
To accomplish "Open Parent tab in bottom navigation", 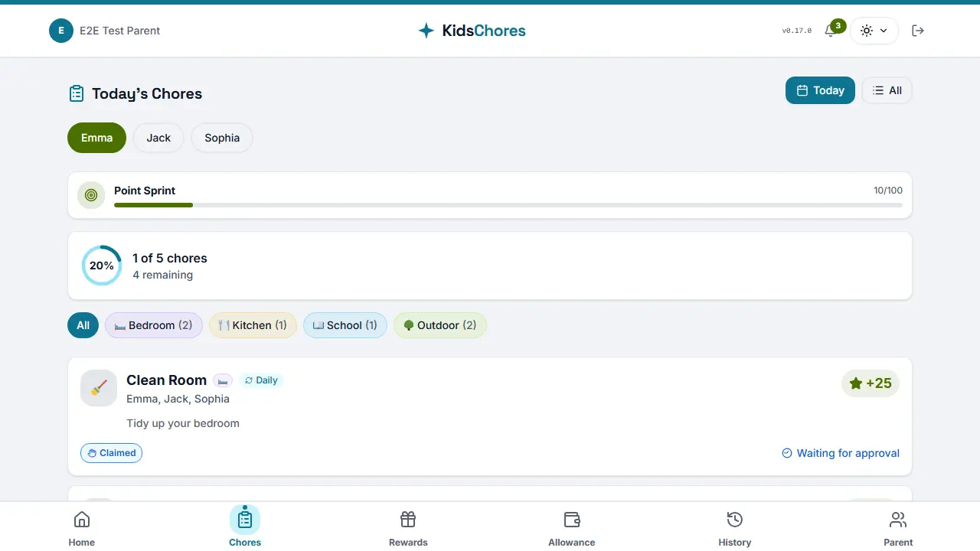I will 898,528.
